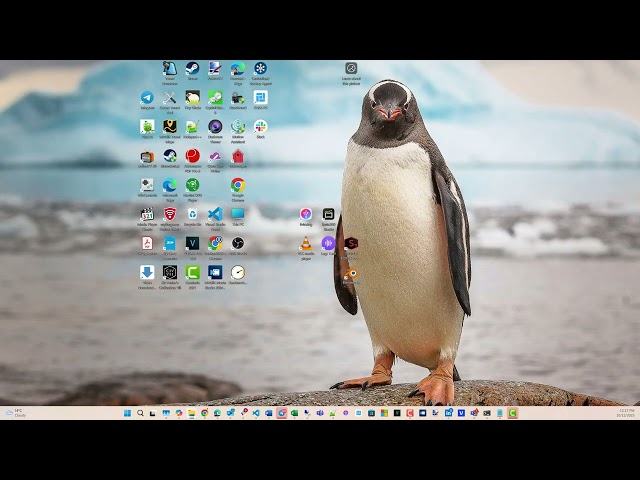Select the Slack desktop icon

(260, 127)
